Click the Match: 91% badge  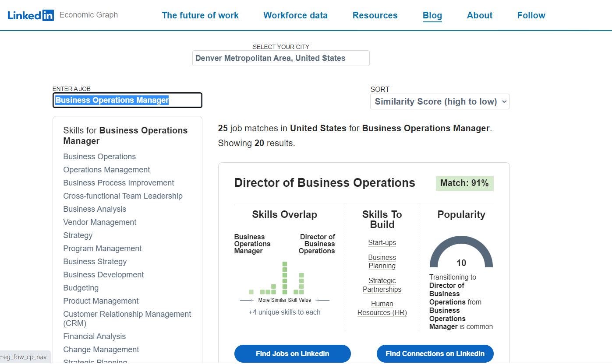(464, 183)
